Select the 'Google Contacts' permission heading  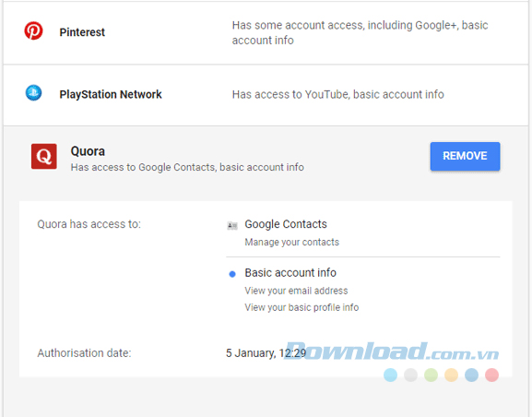286,224
